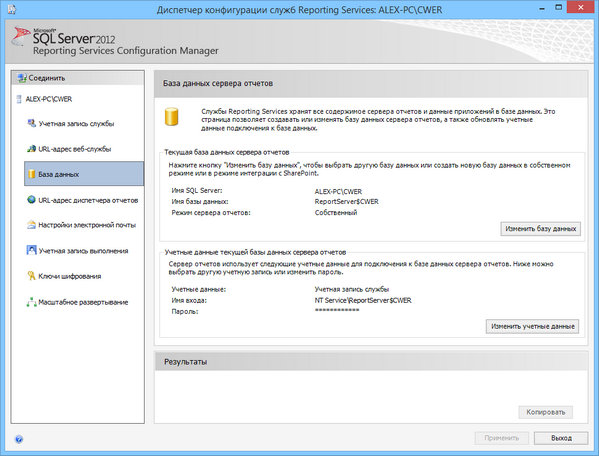The image size is (599, 456).
Task: Click the База данных cylinder icon in sidebar
Action: [x=32, y=174]
